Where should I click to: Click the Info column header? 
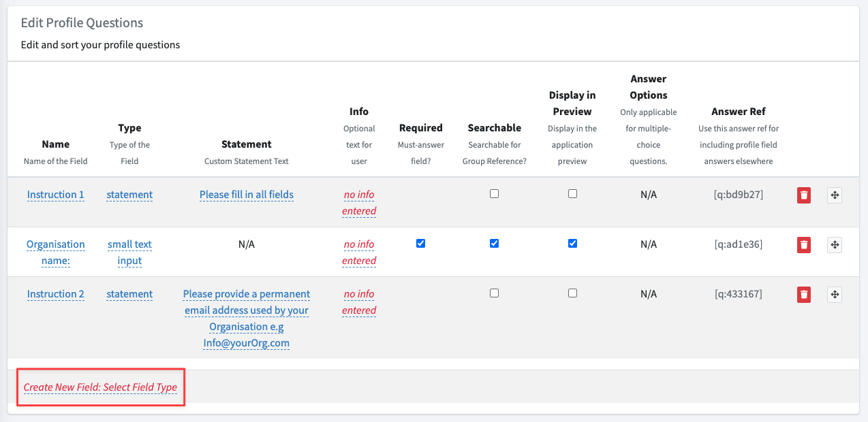click(359, 112)
